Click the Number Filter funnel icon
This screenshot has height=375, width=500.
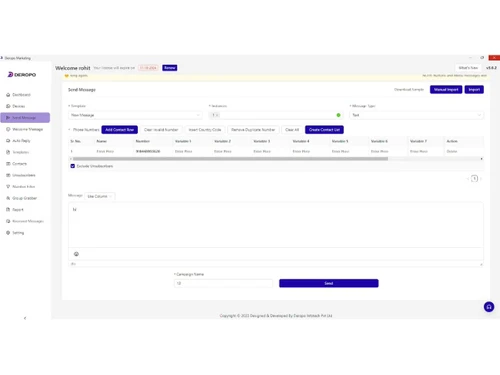[8, 187]
